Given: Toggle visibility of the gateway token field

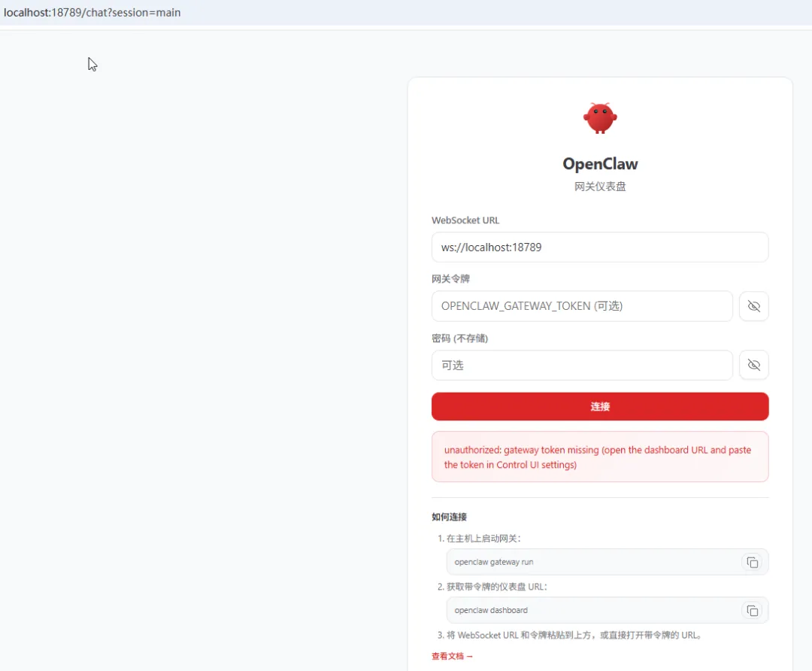Looking at the screenshot, I should [x=753, y=306].
